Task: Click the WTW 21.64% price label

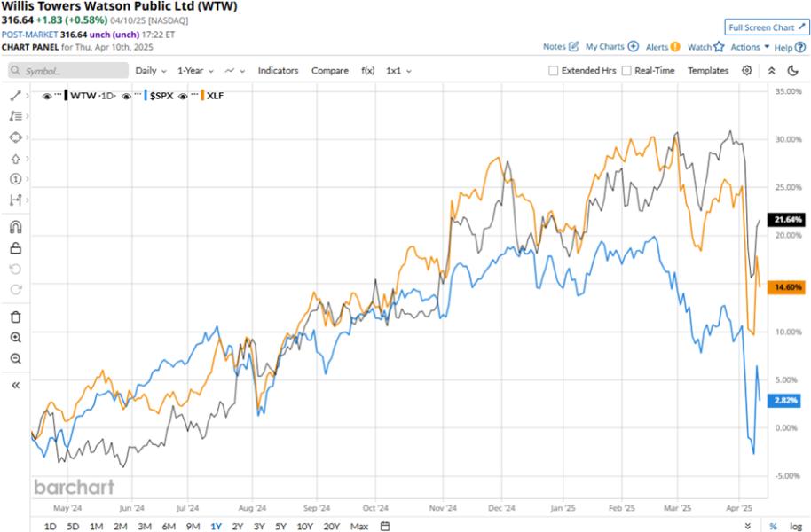Action: (x=787, y=220)
